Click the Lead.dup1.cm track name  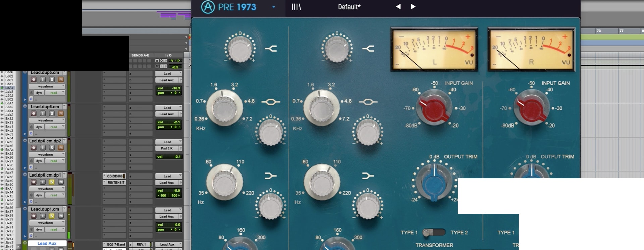45,209
